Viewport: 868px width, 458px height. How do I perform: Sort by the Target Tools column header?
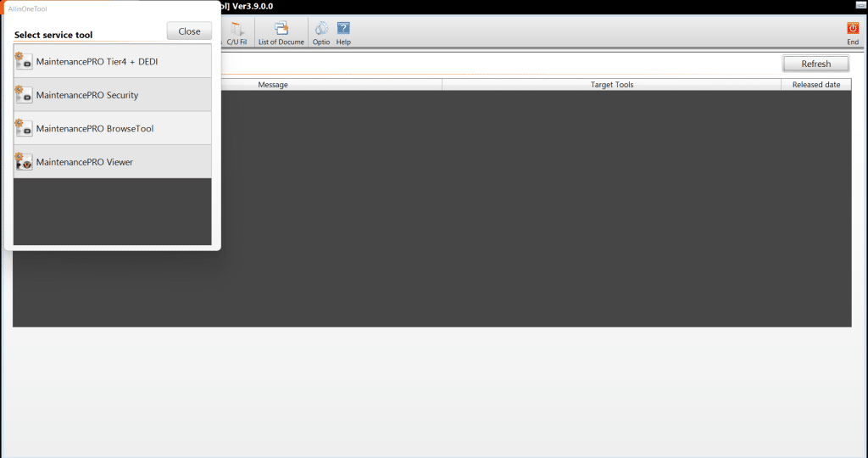pyautogui.click(x=612, y=85)
